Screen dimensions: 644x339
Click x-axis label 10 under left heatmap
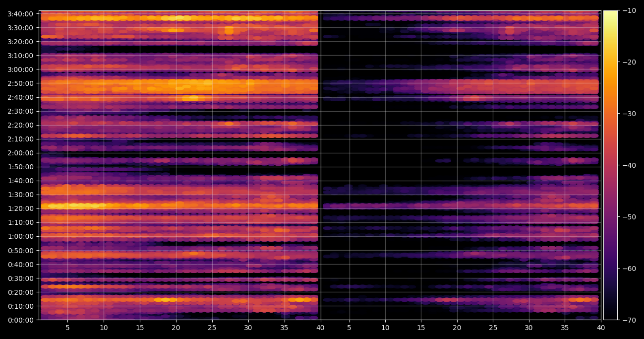pos(104,328)
